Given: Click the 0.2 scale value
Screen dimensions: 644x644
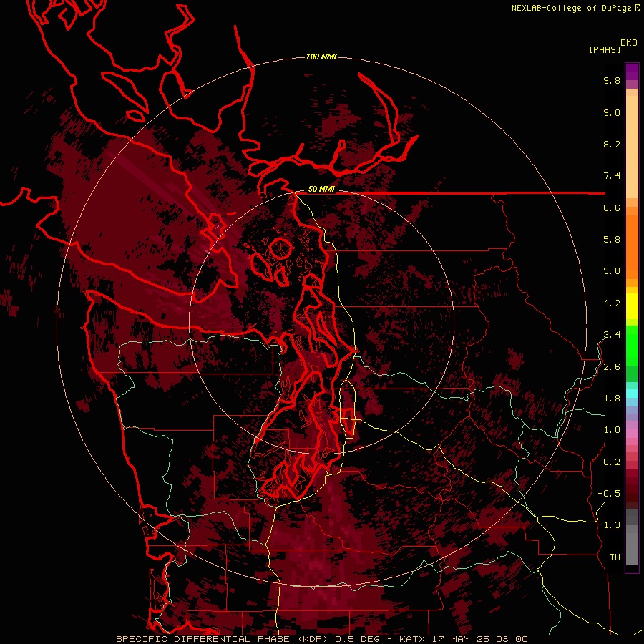Looking at the screenshot, I should click(x=612, y=462).
